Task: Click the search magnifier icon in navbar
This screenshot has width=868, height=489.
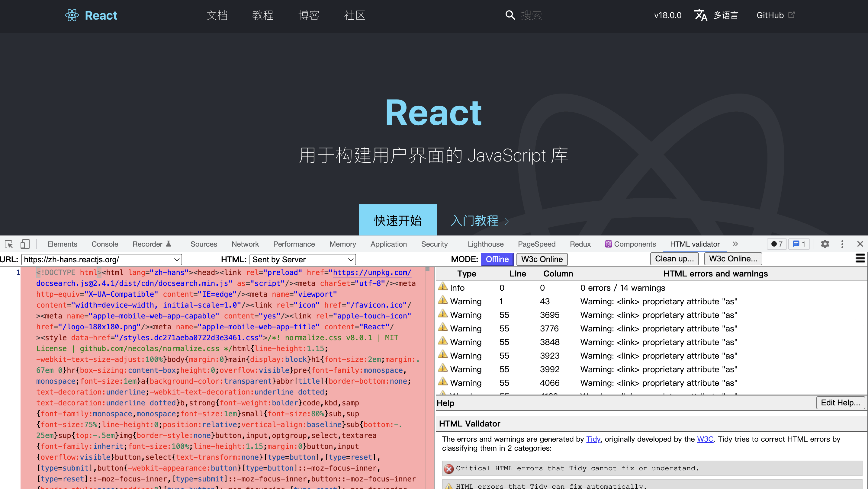Action: click(x=510, y=15)
